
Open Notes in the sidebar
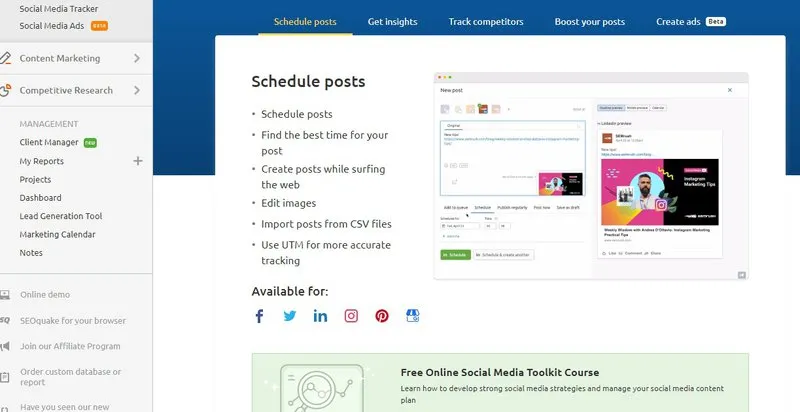[31, 253]
